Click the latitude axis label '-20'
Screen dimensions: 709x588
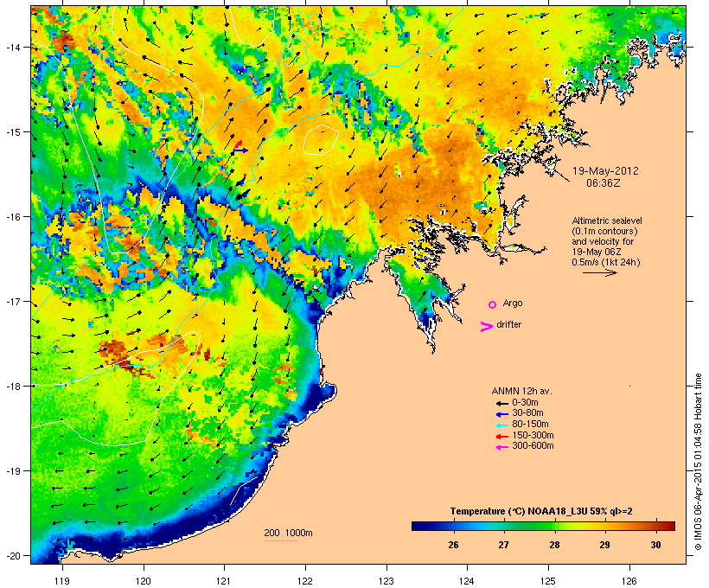tap(13, 555)
